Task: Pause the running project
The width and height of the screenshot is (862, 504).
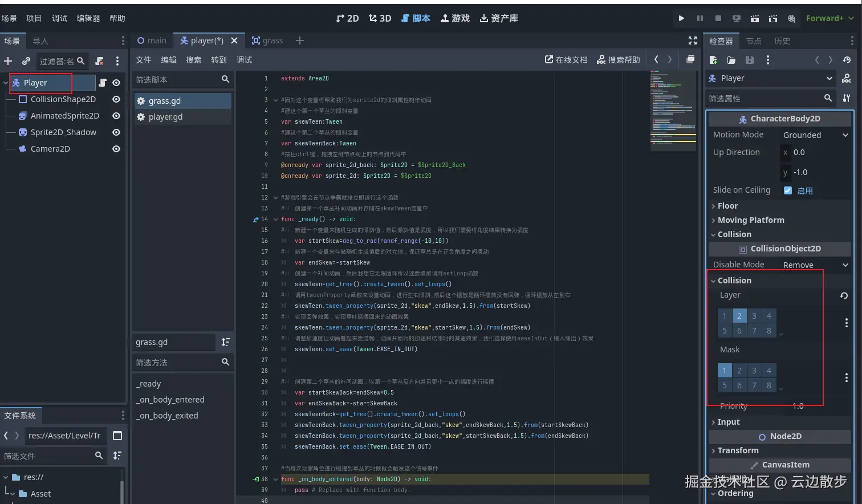Action: point(700,18)
